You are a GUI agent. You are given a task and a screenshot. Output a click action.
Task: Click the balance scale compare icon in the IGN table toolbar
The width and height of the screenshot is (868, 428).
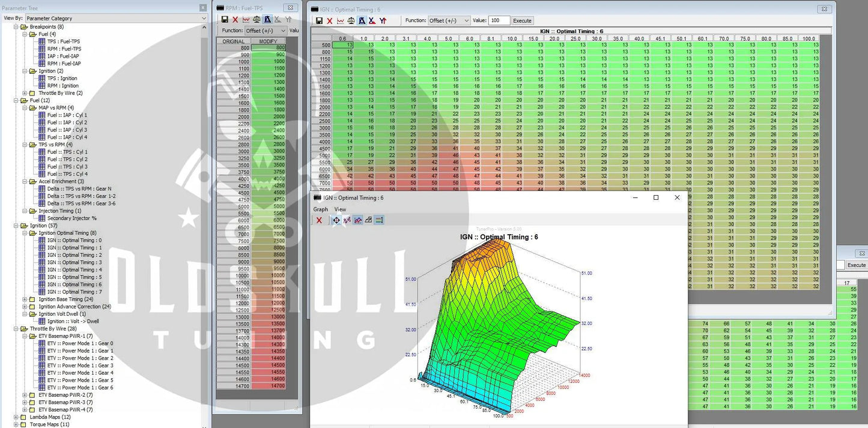pyautogui.click(x=351, y=20)
